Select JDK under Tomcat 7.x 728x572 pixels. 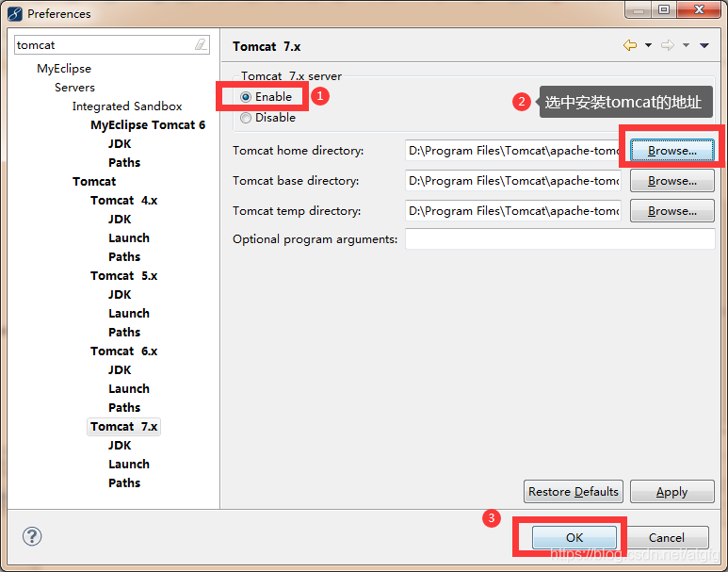point(120,446)
